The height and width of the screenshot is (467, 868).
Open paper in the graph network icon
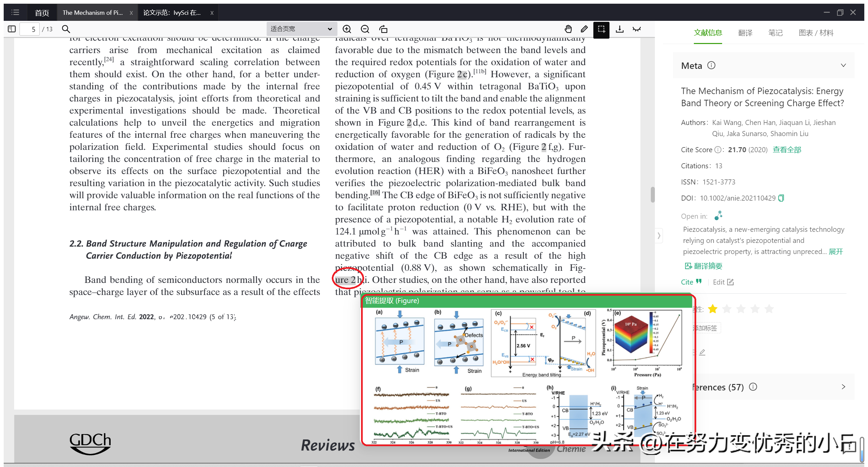coord(718,215)
